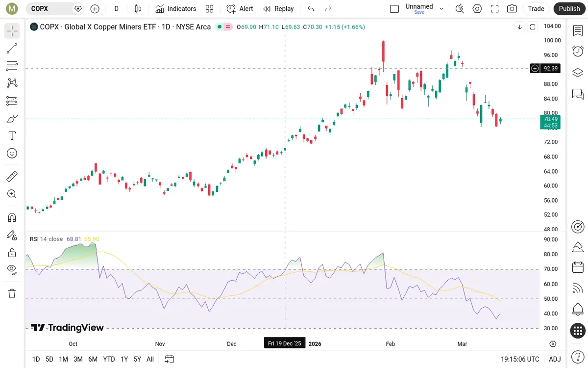Open the user profile avatar menu
Screen dimensions: 588x368
click(12, 8)
